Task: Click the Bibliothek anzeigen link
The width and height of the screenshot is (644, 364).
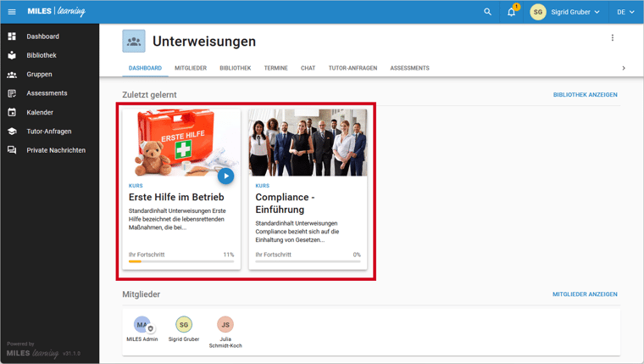Action: (x=585, y=95)
